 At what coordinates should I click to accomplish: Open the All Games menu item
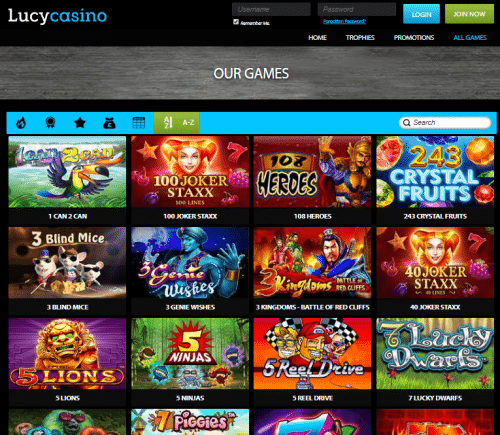click(x=470, y=38)
